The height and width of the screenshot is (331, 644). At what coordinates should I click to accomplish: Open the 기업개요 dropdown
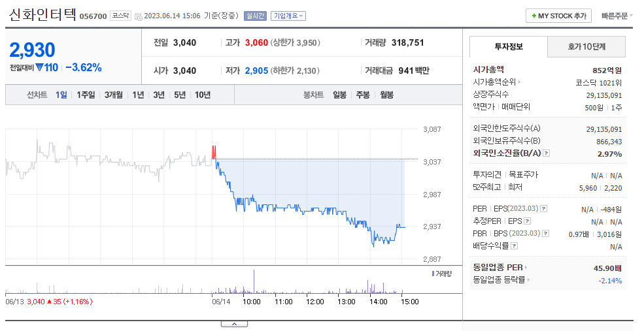(288, 16)
